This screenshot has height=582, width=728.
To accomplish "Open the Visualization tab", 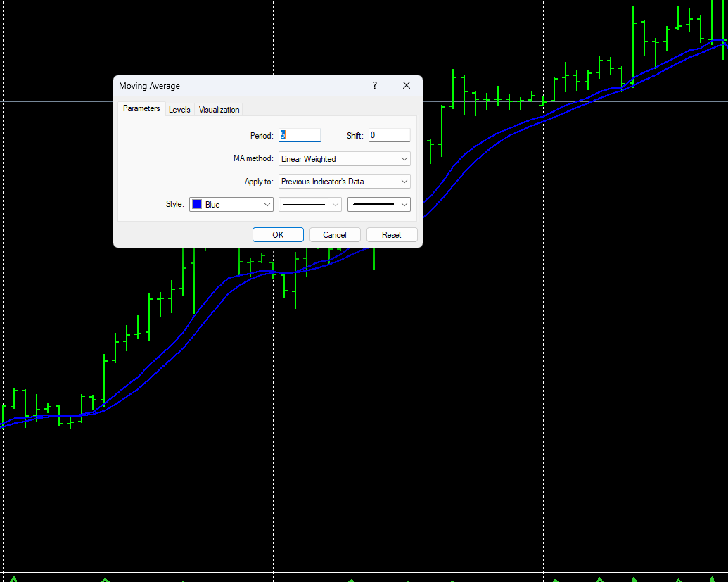I will pyautogui.click(x=219, y=110).
